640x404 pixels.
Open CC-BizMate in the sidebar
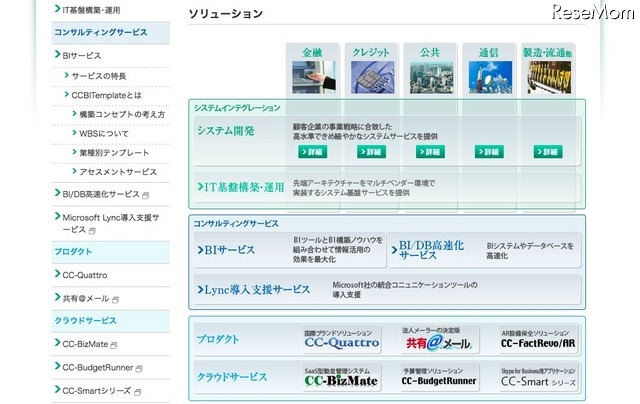click(85, 344)
